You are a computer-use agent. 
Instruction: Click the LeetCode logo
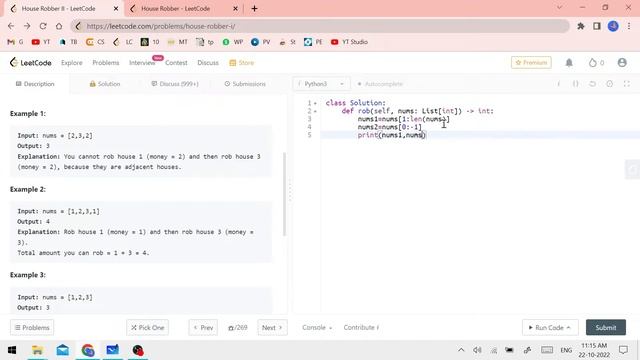pyautogui.click(x=31, y=62)
